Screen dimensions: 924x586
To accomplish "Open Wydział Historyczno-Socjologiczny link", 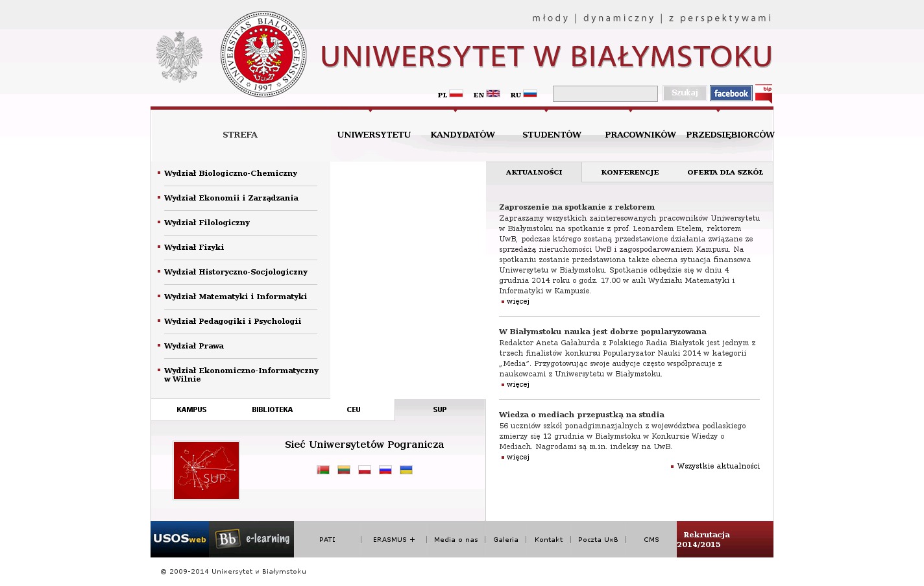I will point(236,272).
